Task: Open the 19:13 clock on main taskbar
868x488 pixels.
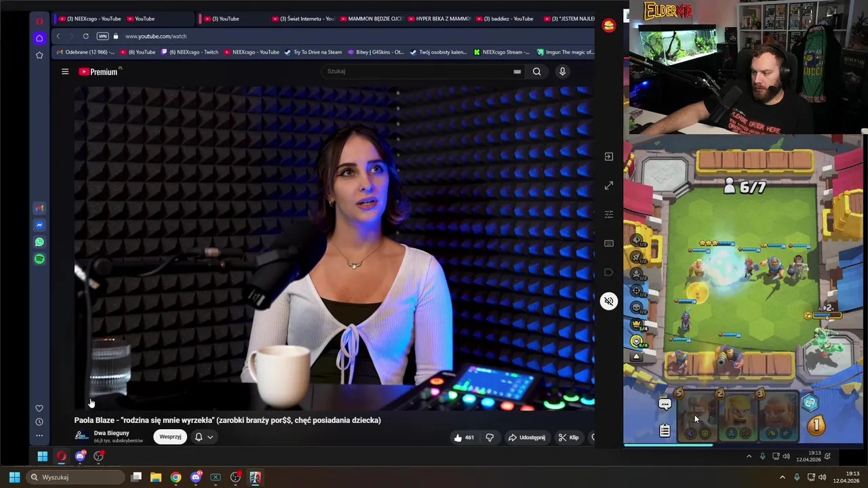Action: (x=846, y=477)
